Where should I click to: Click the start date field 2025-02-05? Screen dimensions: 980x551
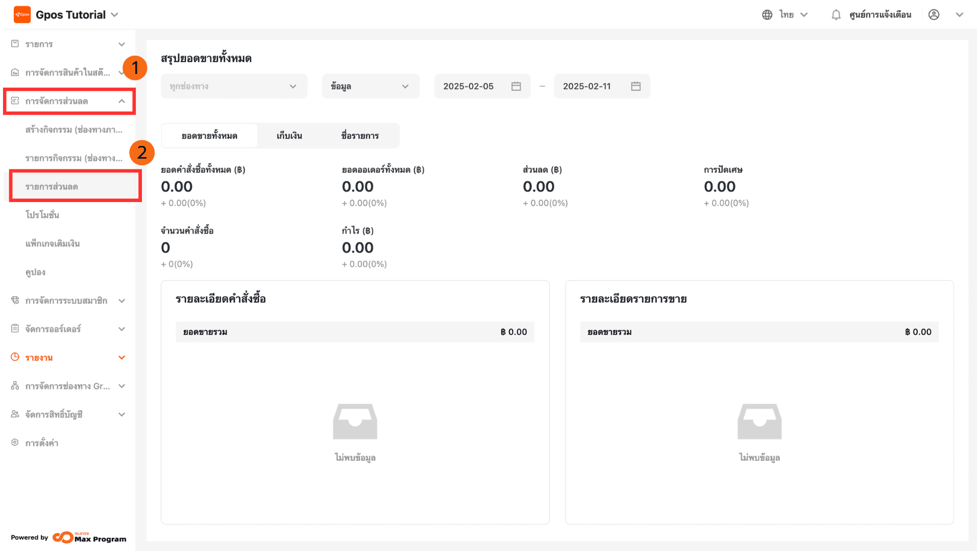(468, 86)
